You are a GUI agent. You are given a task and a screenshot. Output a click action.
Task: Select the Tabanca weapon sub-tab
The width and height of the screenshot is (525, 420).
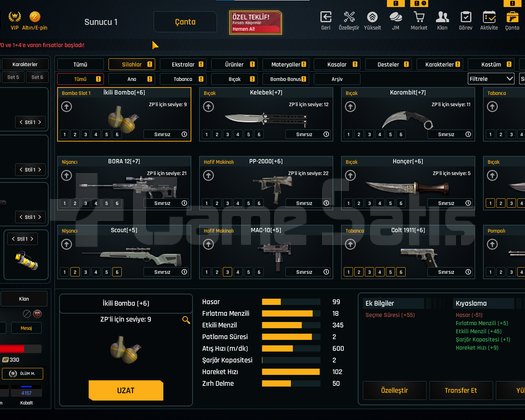pos(183,79)
